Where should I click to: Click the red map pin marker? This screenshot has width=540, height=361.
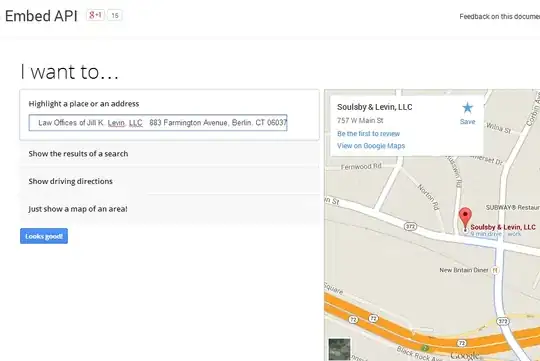tap(465, 218)
